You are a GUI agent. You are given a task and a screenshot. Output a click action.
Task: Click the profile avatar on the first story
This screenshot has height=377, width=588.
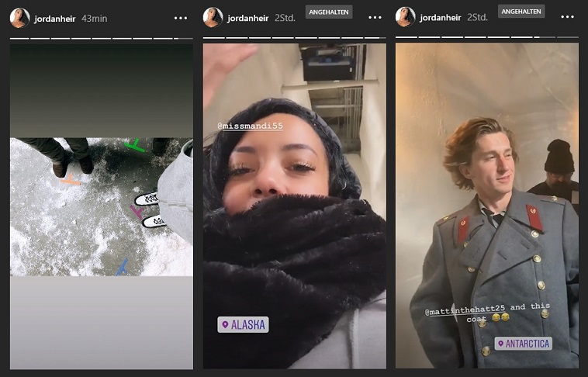click(x=20, y=18)
